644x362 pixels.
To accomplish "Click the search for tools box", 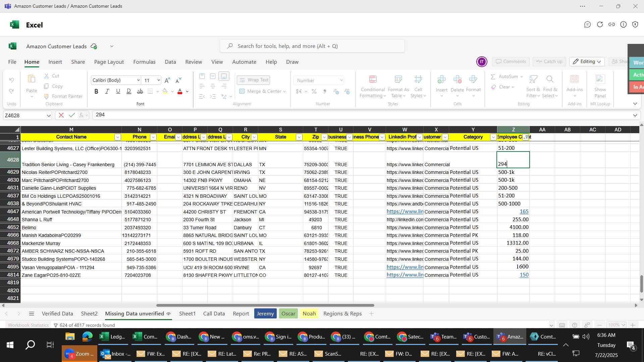I will pyautogui.click(x=312, y=46).
